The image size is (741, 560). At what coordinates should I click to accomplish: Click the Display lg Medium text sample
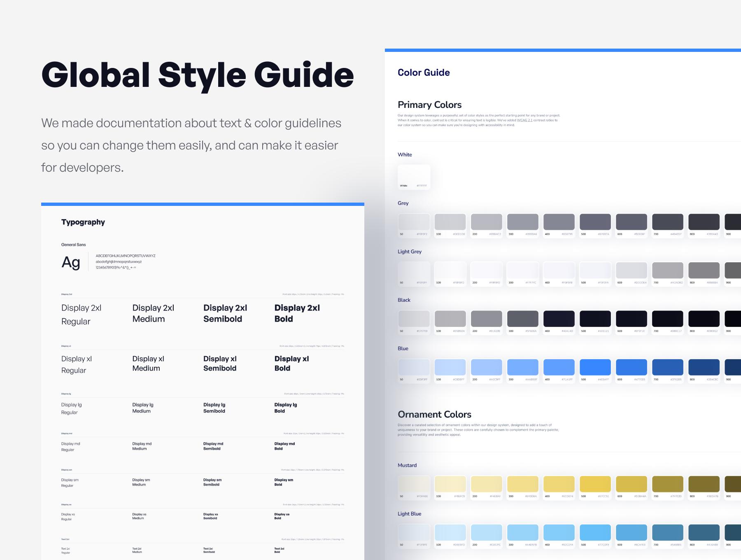point(142,408)
